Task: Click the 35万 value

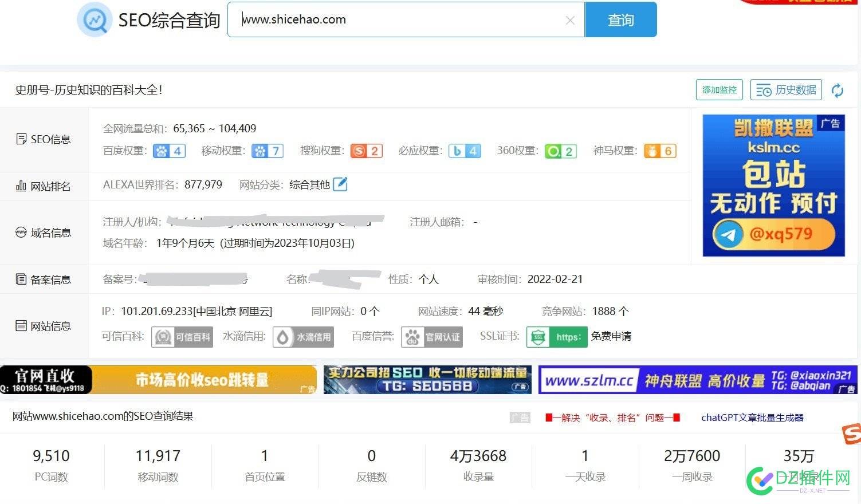Action: [799, 456]
